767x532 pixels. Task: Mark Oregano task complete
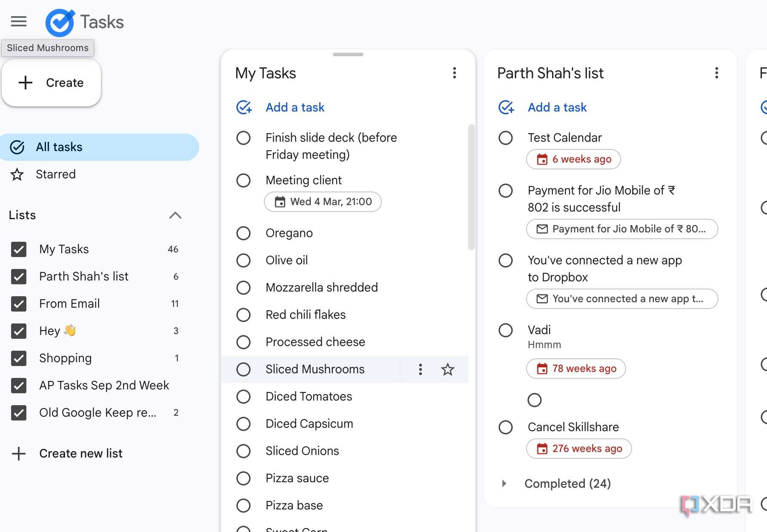click(243, 233)
